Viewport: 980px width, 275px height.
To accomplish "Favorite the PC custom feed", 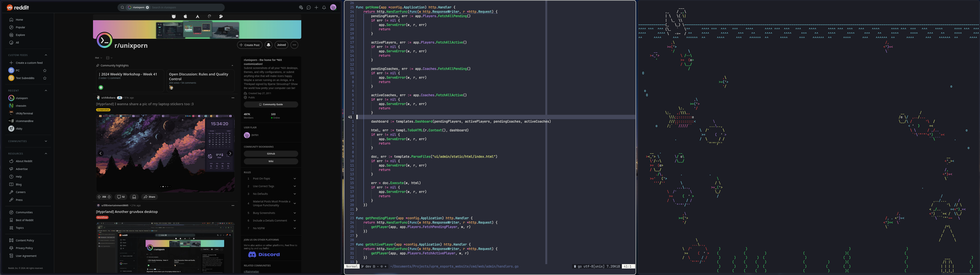I will (45, 70).
